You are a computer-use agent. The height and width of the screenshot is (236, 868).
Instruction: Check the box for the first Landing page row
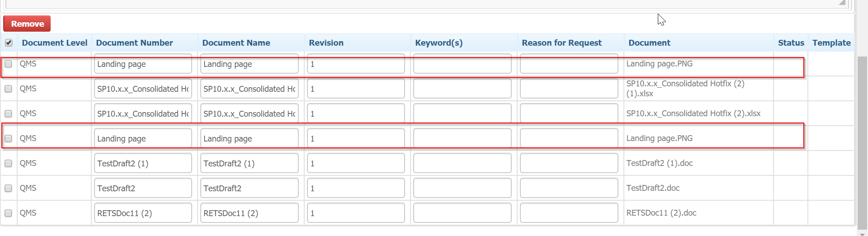8,64
